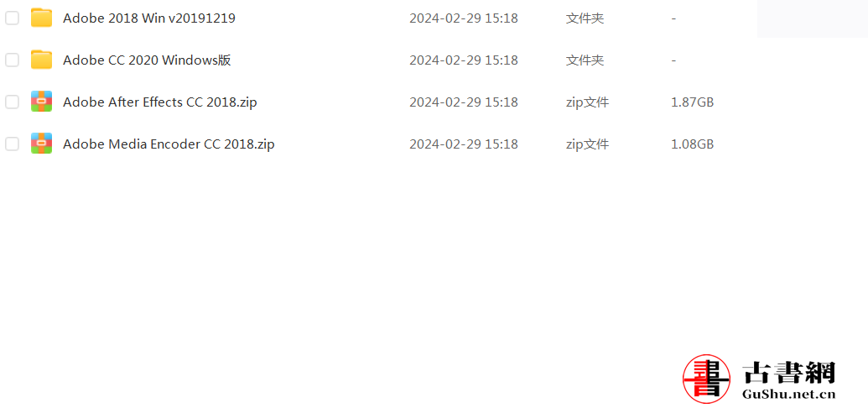The height and width of the screenshot is (408, 868).
Task: Click the 文件夹 type of Adobe 2018 Win row
Action: coord(585,18)
